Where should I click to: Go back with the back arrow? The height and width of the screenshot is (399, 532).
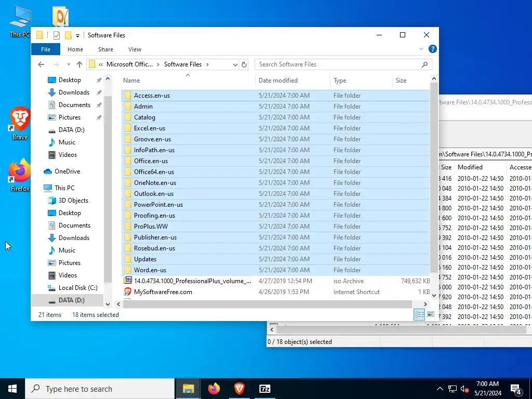(41, 64)
